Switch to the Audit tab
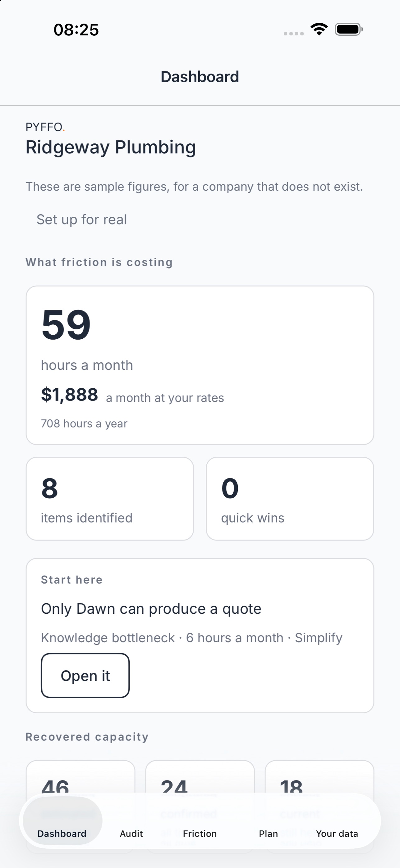 (131, 833)
